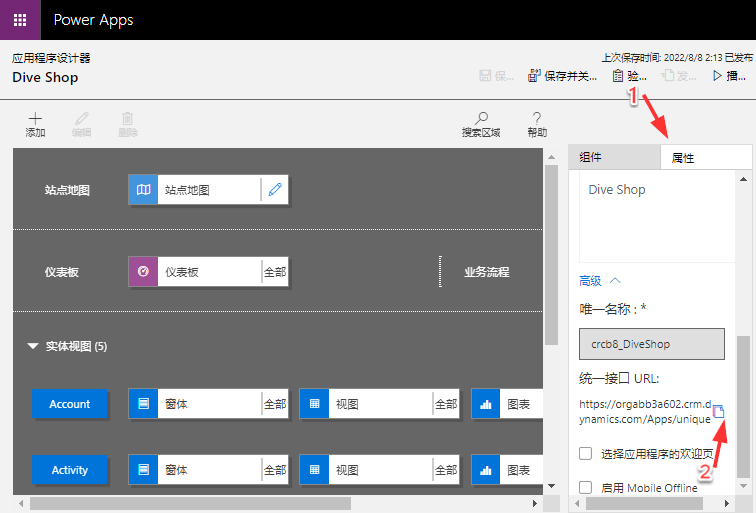Screen dimensions: 756x513
Task: Click canvas horizontal scroll right arrow
Action: click(x=534, y=503)
